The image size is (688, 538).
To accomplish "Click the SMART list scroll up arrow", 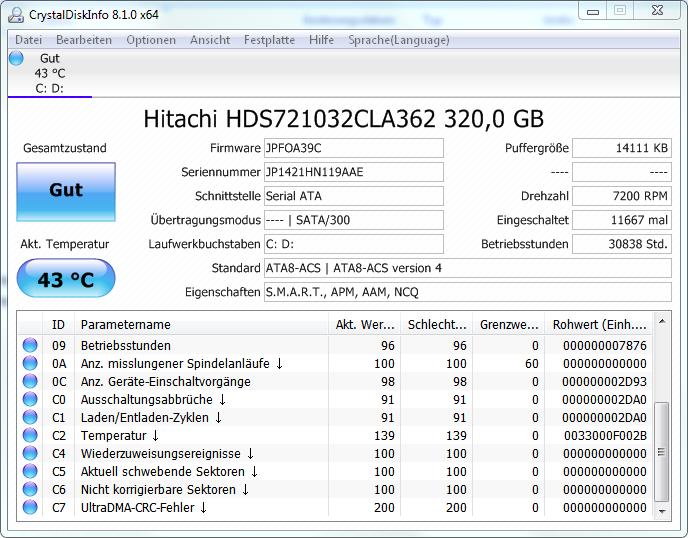I will tap(662, 322).
